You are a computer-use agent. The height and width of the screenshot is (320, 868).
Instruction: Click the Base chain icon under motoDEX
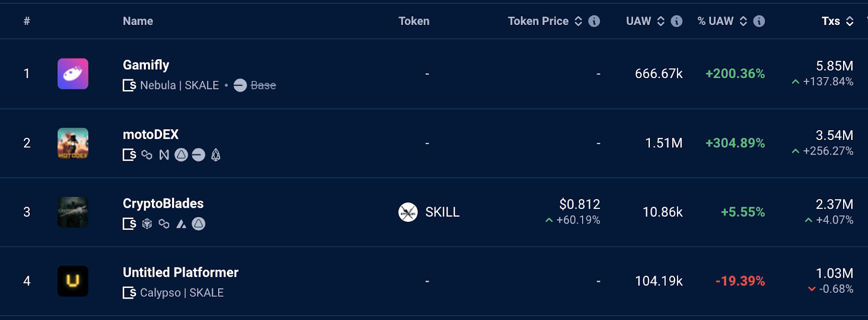point(199,155)
